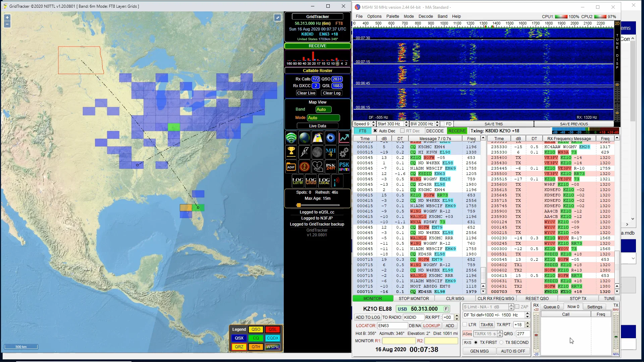The width and height of the screenshot is (644, 362).
Task: Increase the Speed 9 stepper
Action: [x=373, y=122]
